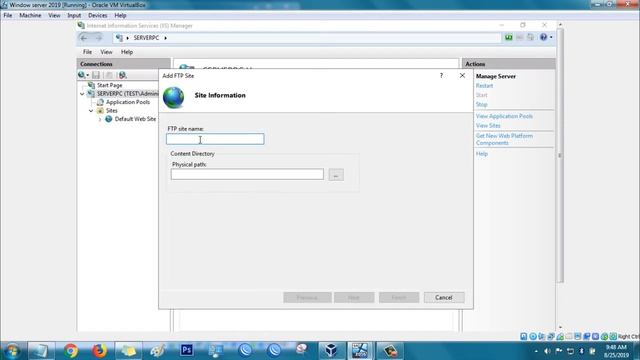Click the network computers icon in taskbar

click(x=216, y=351)
